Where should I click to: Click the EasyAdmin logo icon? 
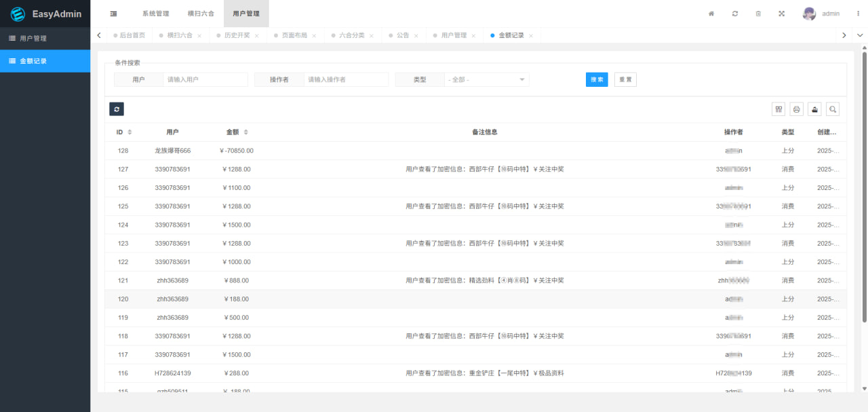coord(18,14)
